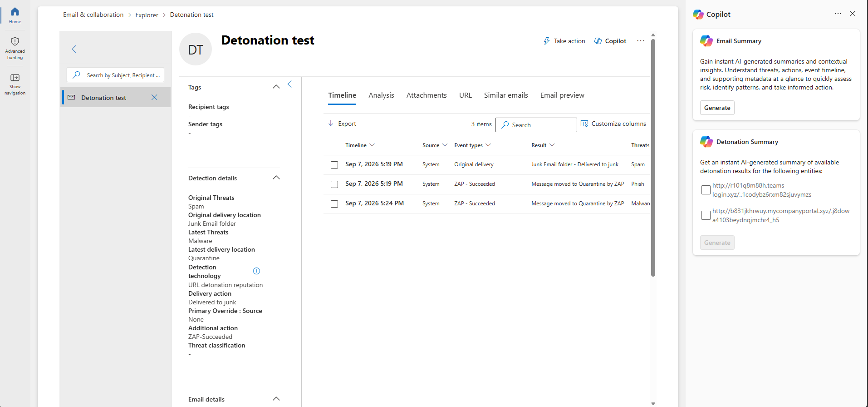Close the Detonation test list item
Viewport: 868px width, 407px height.
pos(154,97)
